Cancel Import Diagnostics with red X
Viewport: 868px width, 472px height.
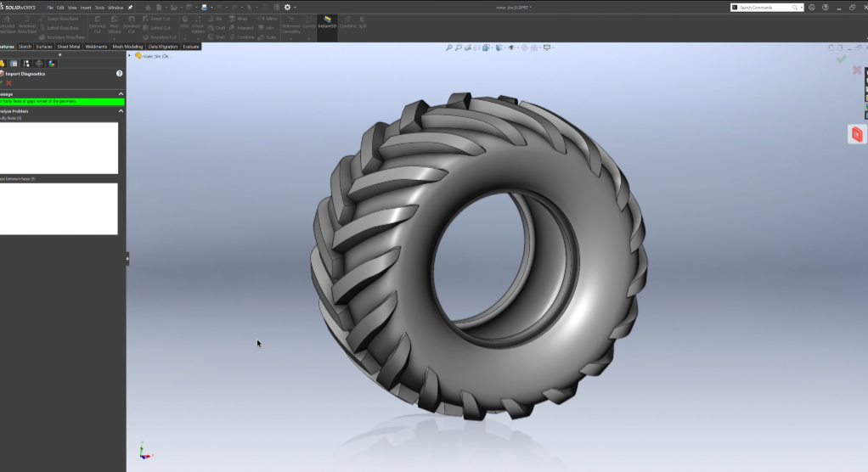click(x=8, y=83)
